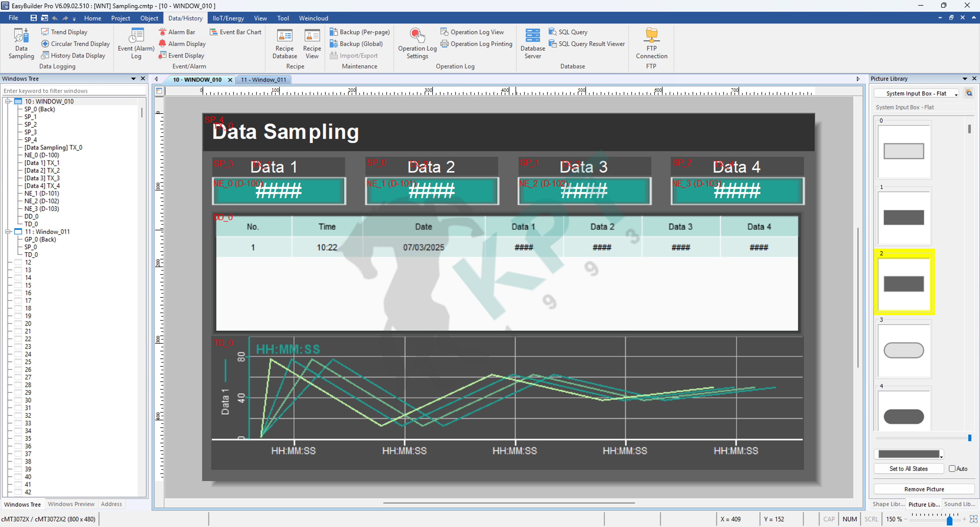980x527 pixels.
Task: Open the System Input Box - Flat dropdown
Action: pos(917,93)
